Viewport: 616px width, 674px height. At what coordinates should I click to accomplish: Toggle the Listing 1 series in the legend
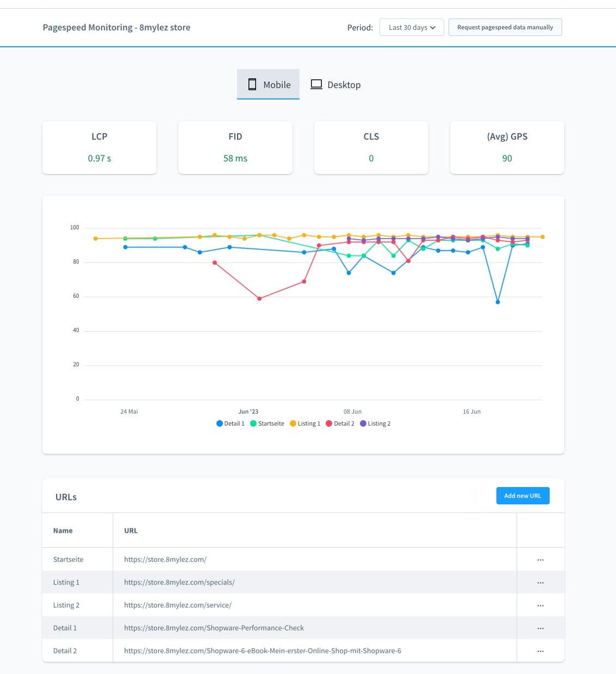point(305,423)
